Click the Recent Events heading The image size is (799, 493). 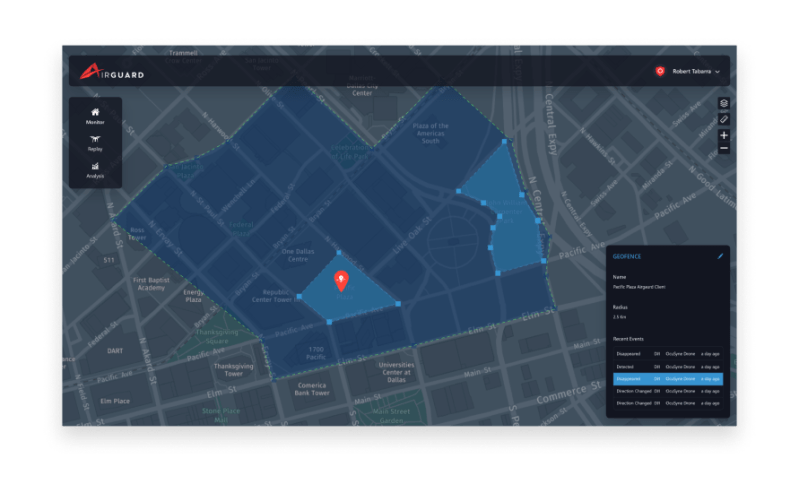(x=628, y=339)
